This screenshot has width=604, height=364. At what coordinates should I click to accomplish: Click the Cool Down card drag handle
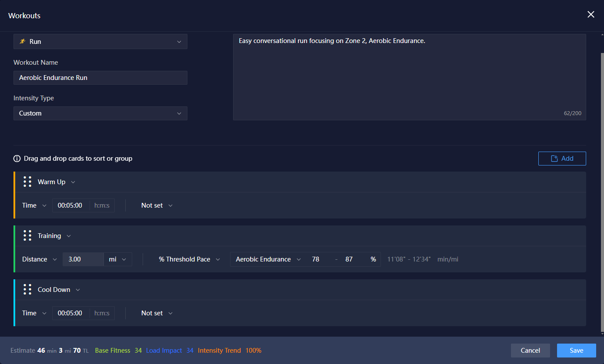[27, 290]
